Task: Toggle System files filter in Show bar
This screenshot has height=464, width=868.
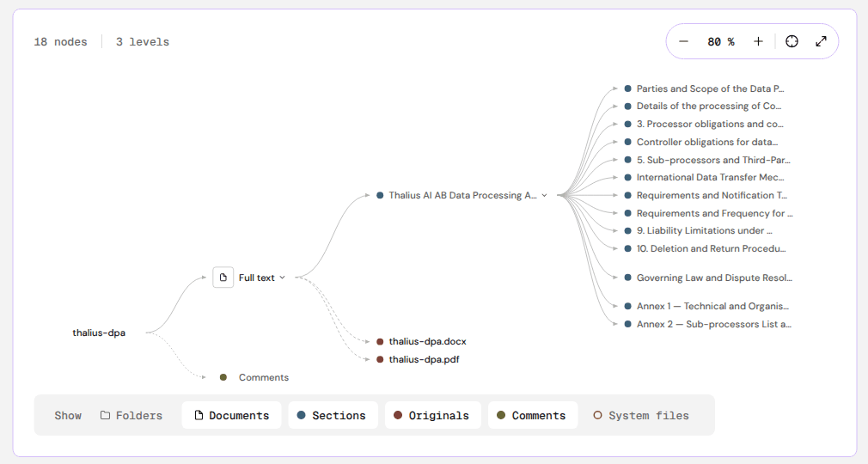Action: click(641, 415)
